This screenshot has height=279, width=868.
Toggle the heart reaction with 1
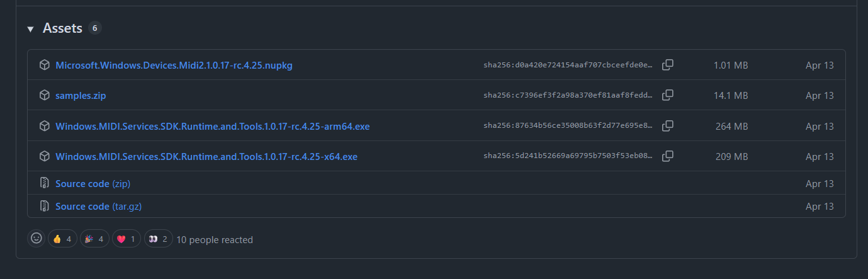(x=127, y=239)
